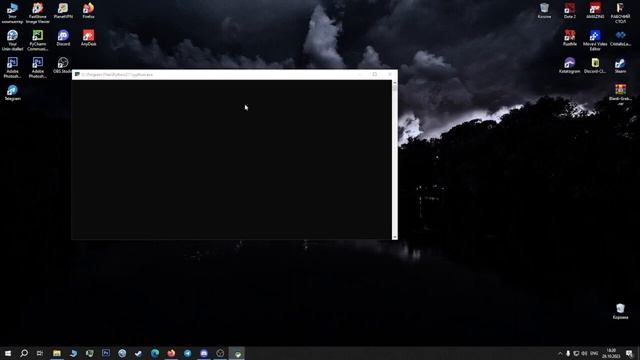Screen dimensions: 640x360
Task: Select the Recycle Bin at the desktop's bottom right
Action: 620,311
